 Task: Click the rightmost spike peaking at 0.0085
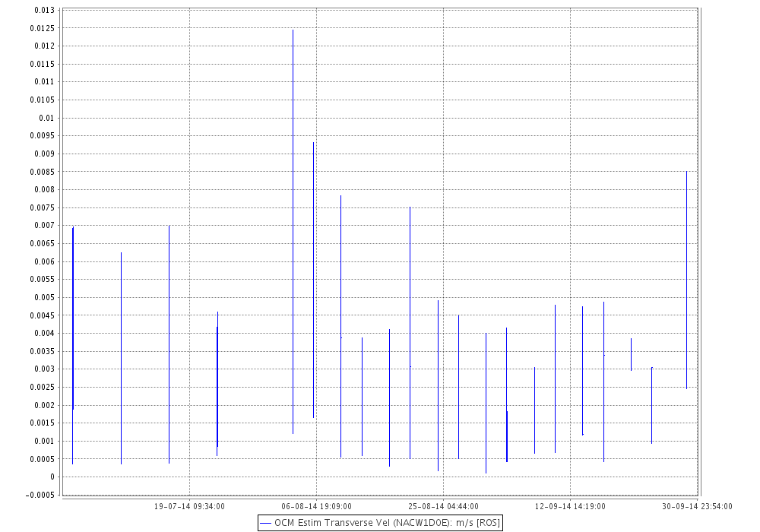click(x=686, y=280)
